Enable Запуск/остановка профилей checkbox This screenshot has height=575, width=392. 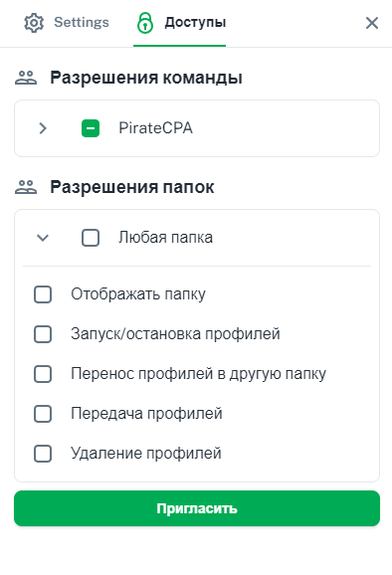click(43, 334)
